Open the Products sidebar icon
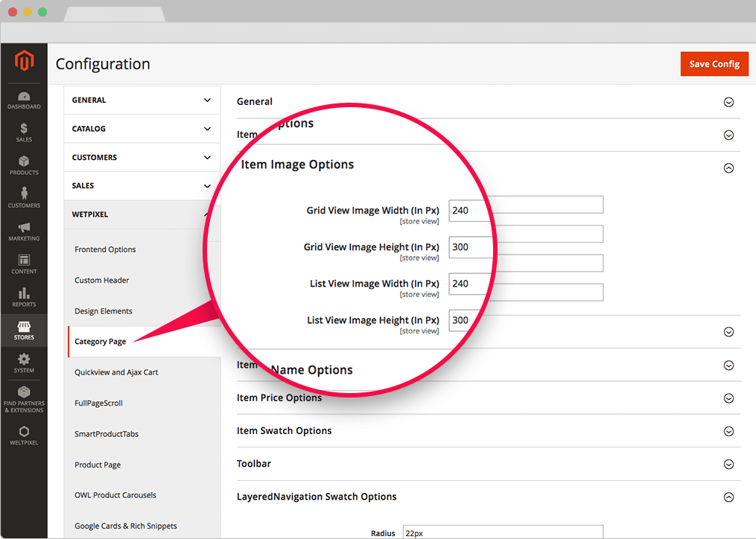Viewport: 756px width, 539px height. (x=24, y=165)
